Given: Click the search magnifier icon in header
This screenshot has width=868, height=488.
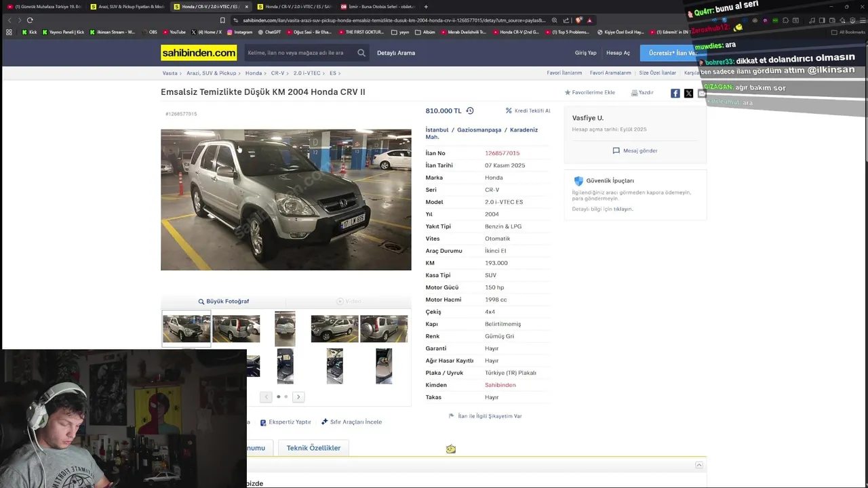Looking at the screenshot, I should 361,53.
